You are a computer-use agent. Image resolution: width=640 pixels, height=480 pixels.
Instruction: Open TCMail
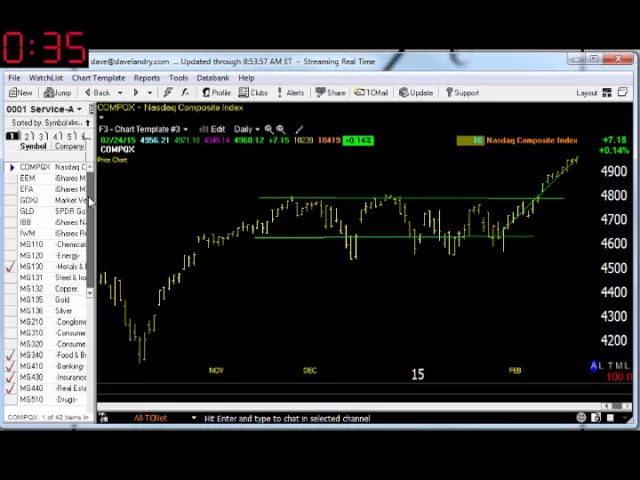(x=371, y=93)
